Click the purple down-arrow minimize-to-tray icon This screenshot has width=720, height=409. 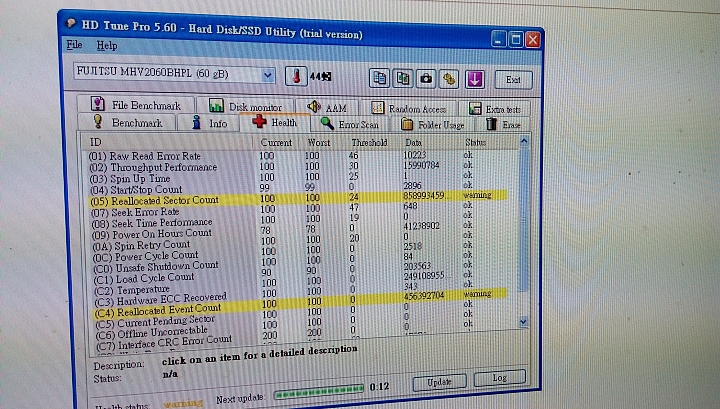[475, 79]
